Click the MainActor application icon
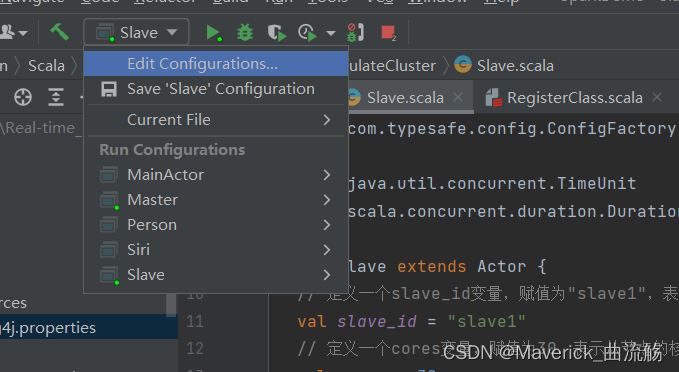Image resolution: width=679 pixels, height=372 pixels. coord(108,175)
